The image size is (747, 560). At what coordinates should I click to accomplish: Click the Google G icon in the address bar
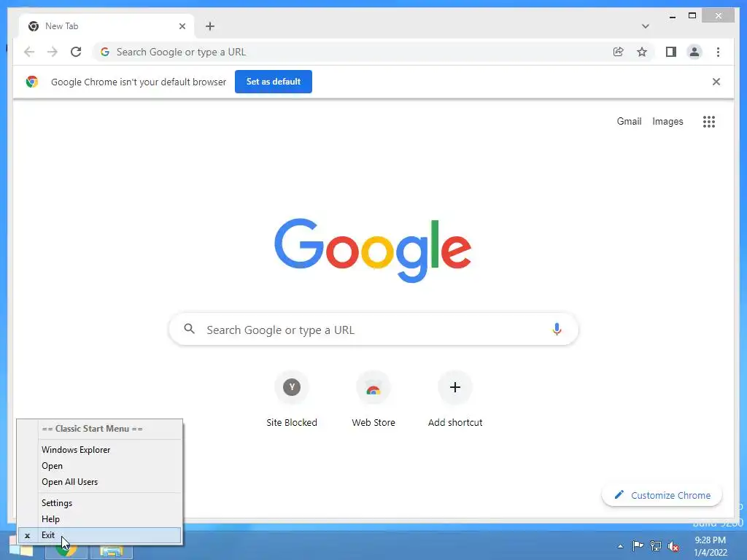click(x=105, y=52)
